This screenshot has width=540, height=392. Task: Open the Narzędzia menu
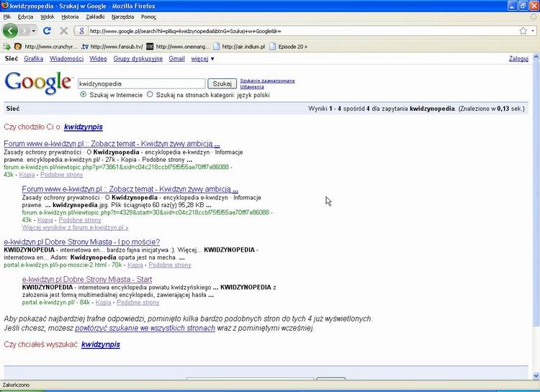123,16
